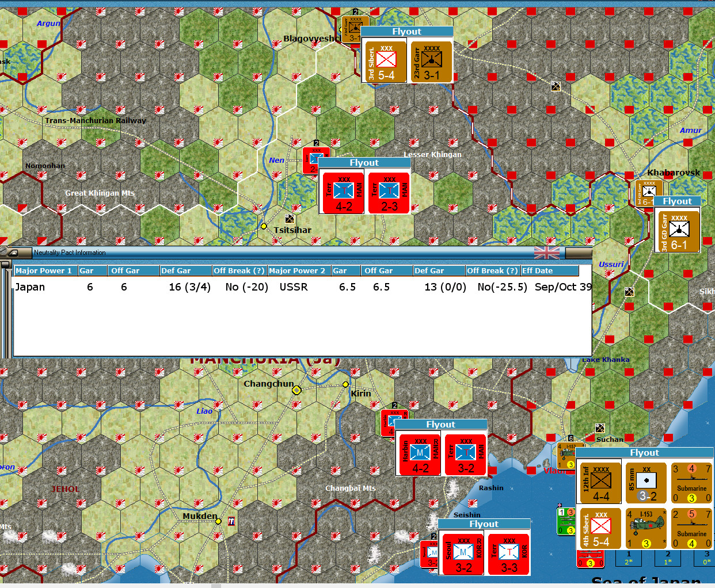The height and width of the screenshot is (588, 715).
Task: Select the 3rd Siberi. 5-4 unit in flyout
Action: coord(385,62)
